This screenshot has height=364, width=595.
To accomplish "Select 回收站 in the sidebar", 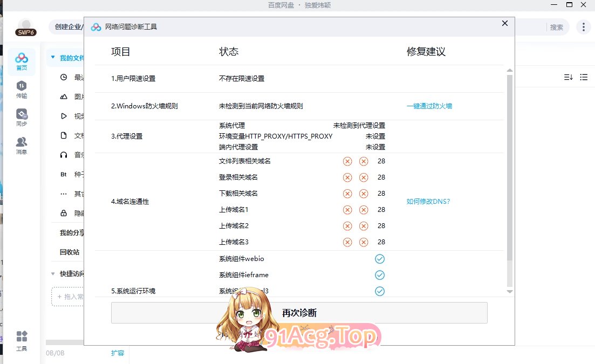I will pos(70,252).
